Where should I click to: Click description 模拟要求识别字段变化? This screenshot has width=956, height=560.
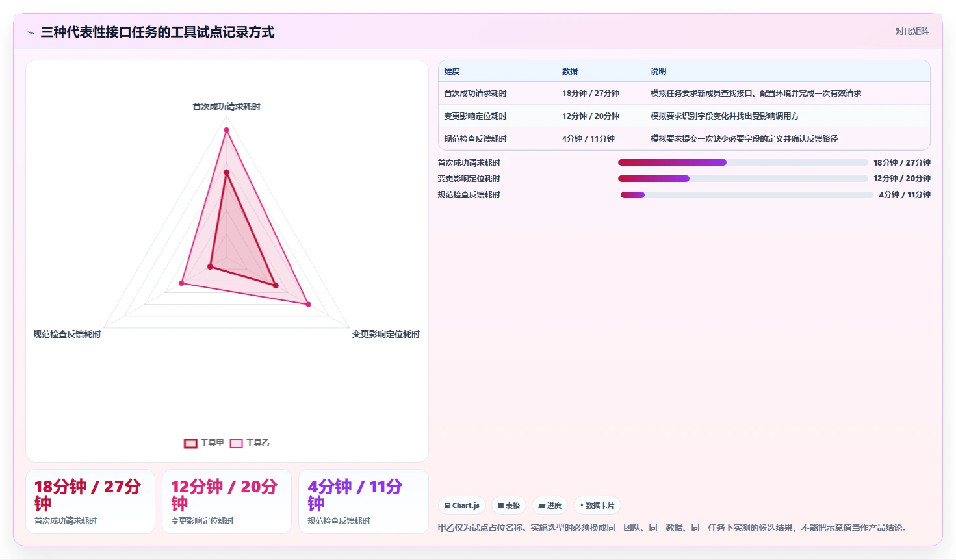tap(725, 116)
